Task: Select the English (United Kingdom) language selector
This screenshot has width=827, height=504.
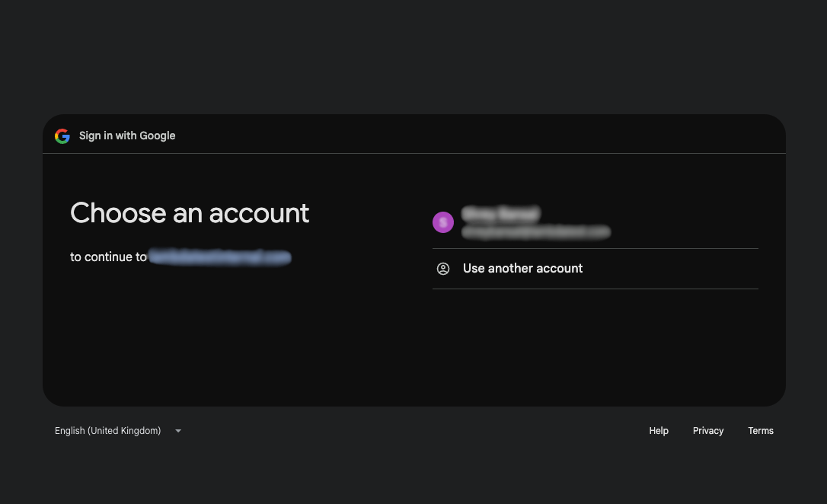Action: (108, 431)
